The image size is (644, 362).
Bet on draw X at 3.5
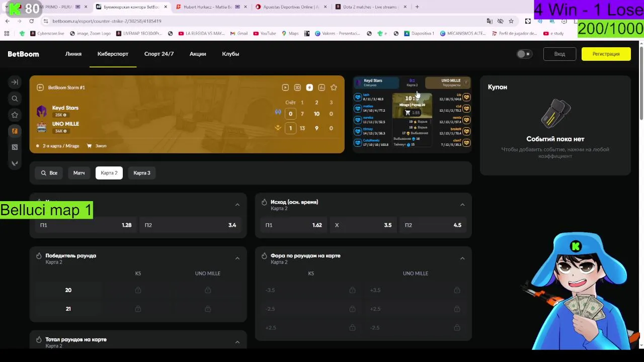point(363,225)
